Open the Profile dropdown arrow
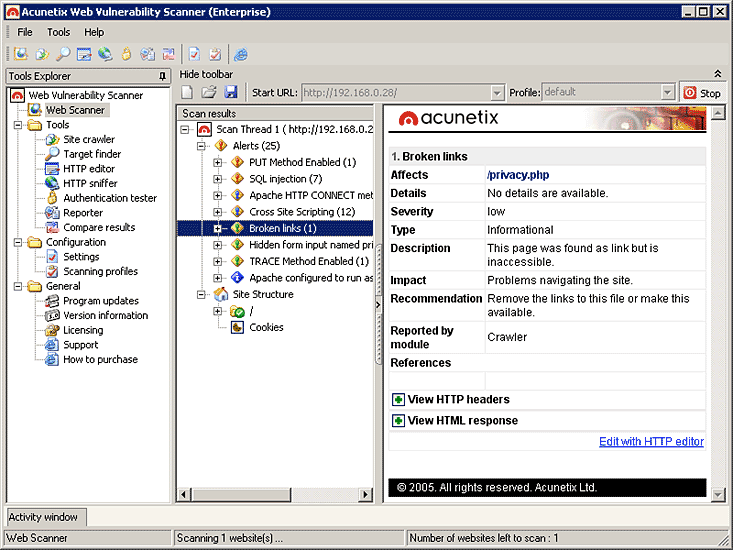The image size is (733, 550). point(668,92)
